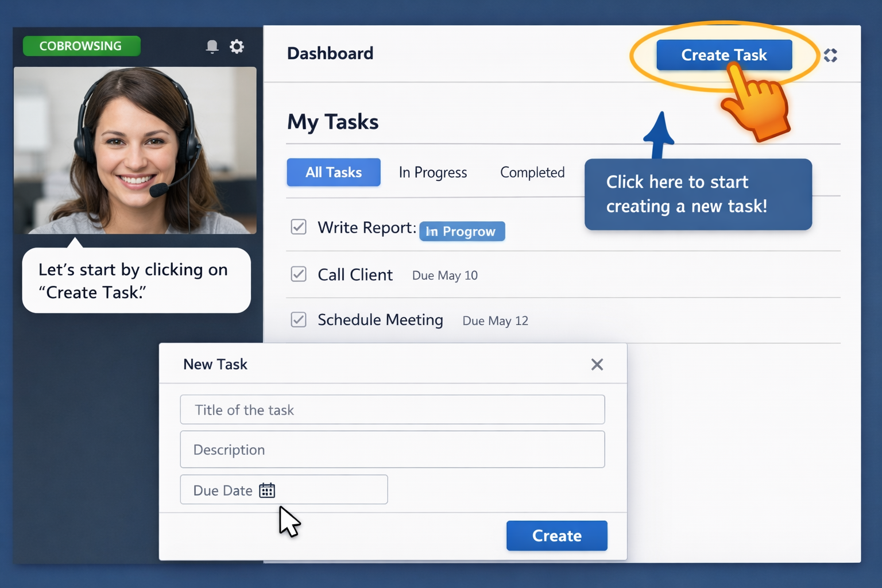This screenshot has height=588, width=882.
Task: Open the calendar picker in Due Date
Action: point(267,490)
